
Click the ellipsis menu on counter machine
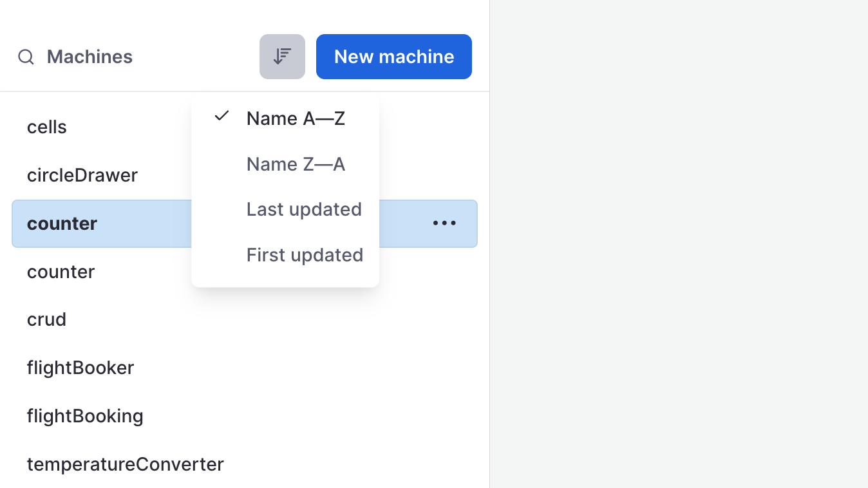(445, 223)
